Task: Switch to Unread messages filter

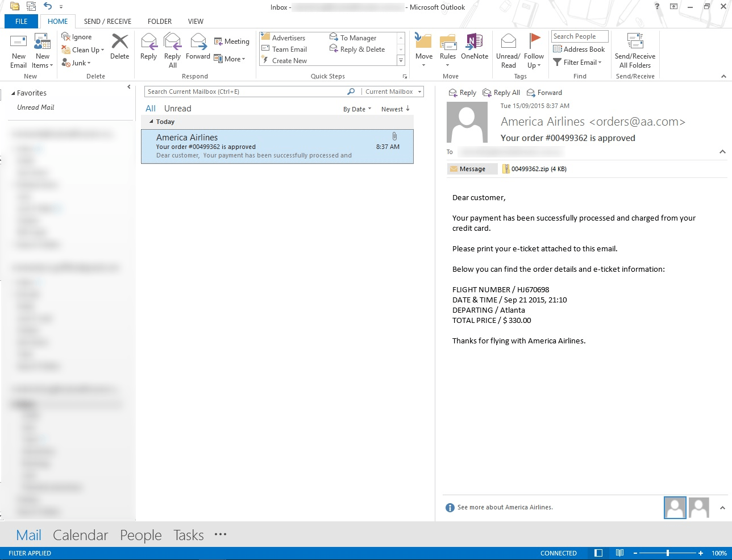Action: [x=177, y=109]
